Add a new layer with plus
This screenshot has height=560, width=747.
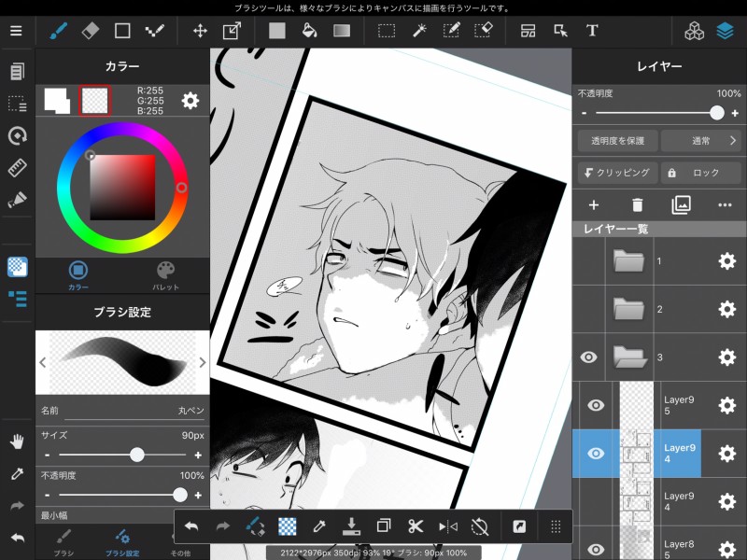pyautogui.click(x=594, y=205)
